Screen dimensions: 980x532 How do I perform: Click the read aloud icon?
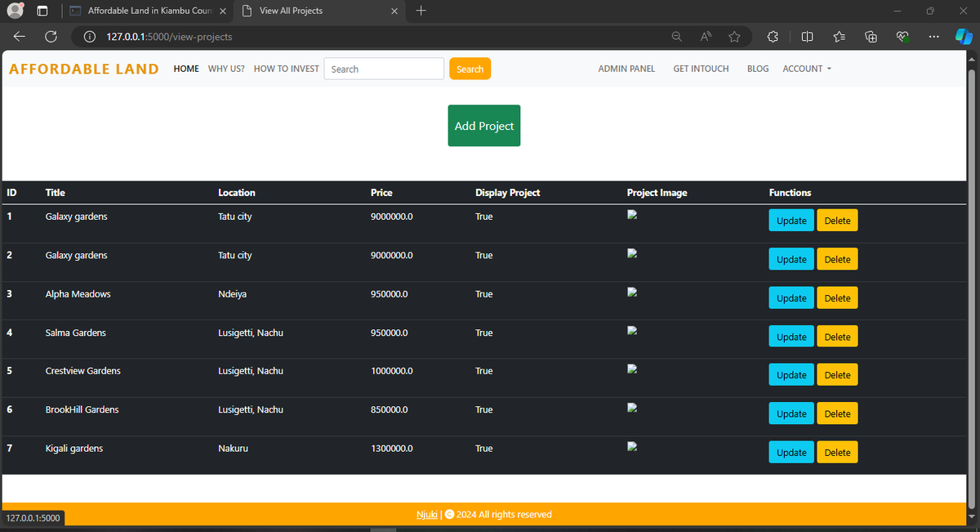(x=706, y=37)
